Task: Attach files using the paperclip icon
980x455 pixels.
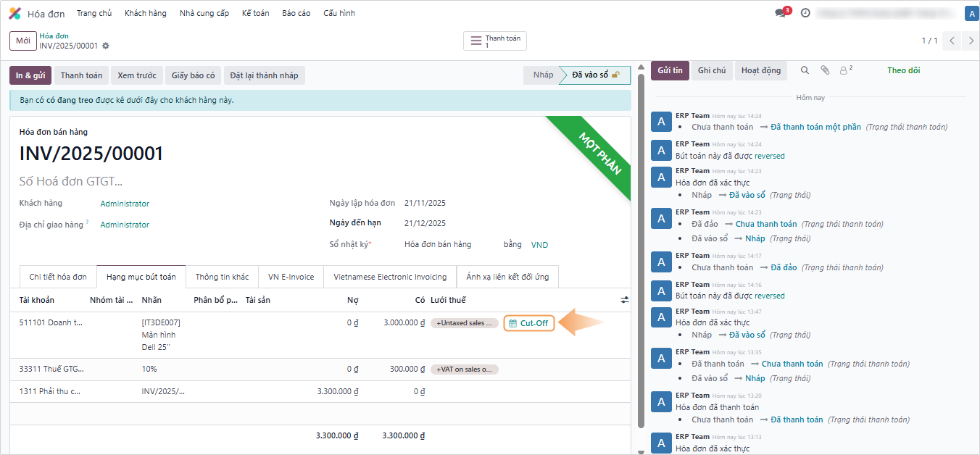Action: click(824, 70)
